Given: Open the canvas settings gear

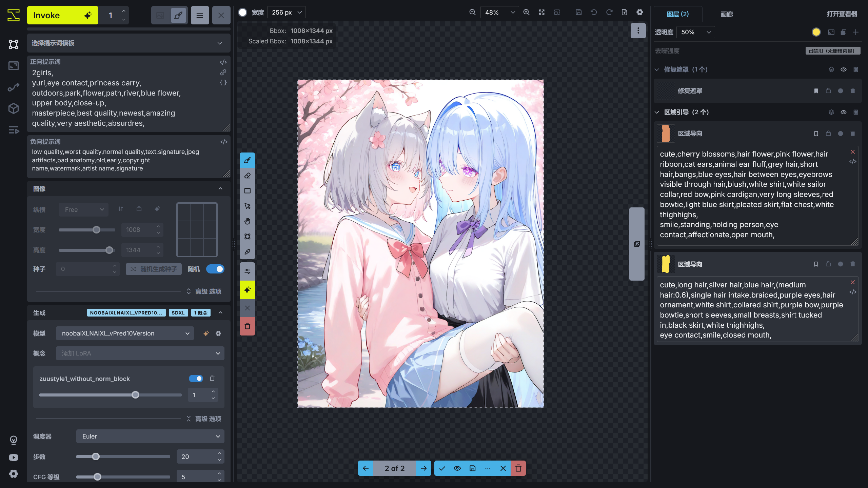Looking at the screenshot, I should [x=639, y=12].
